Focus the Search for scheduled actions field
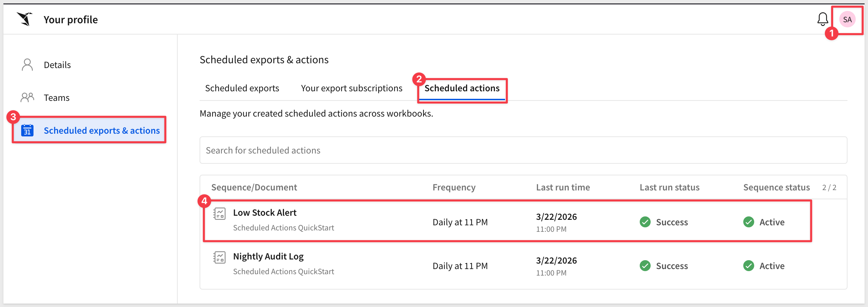This screenshot has height=307, width=868. [x=523, y=150]
